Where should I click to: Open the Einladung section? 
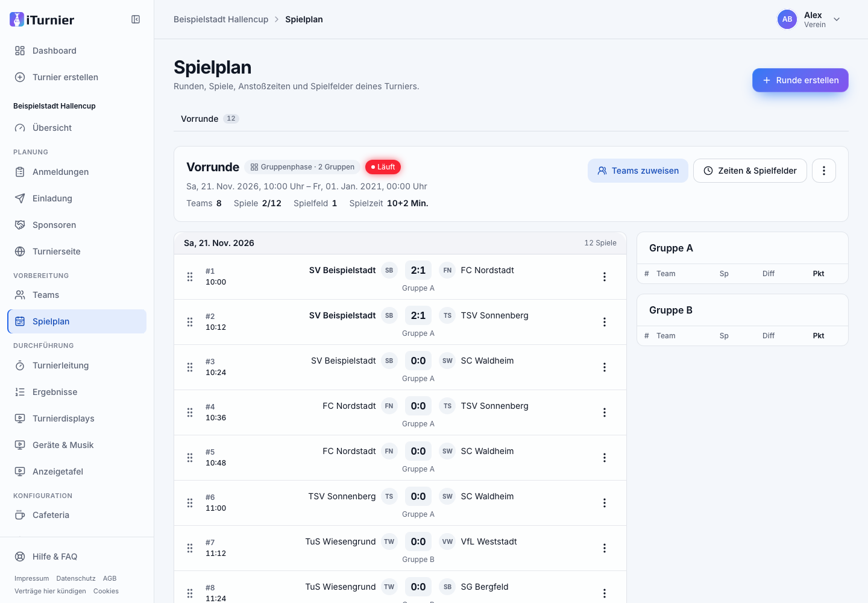[77, 198]
